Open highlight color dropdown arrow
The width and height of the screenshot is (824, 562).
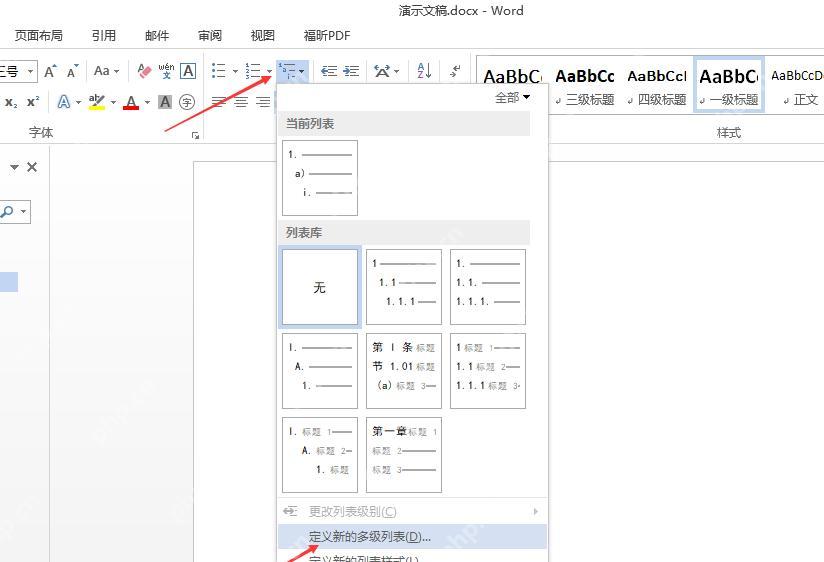point(113,102)
